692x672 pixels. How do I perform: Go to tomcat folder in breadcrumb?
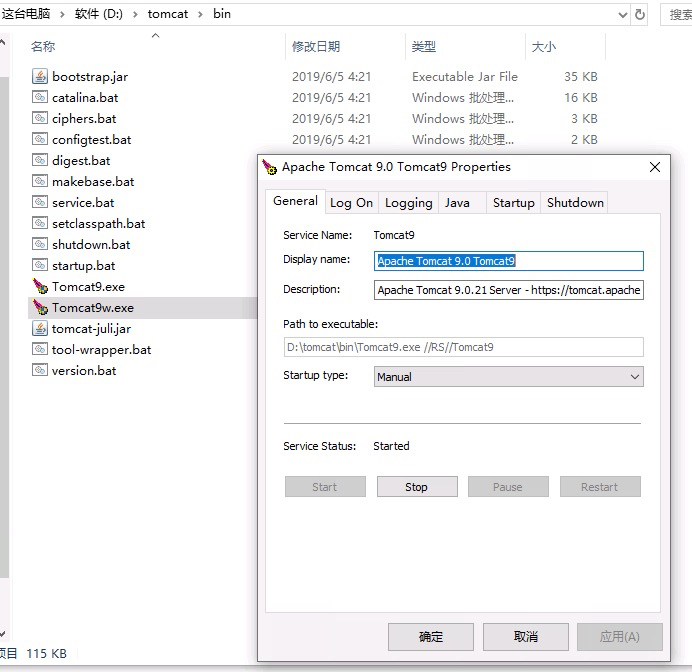[x=168, y=14]
